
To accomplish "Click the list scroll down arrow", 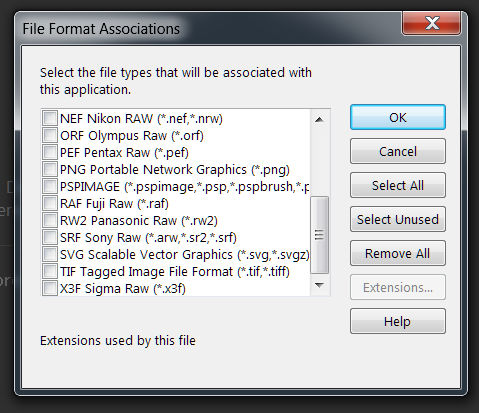I will 319,285.
